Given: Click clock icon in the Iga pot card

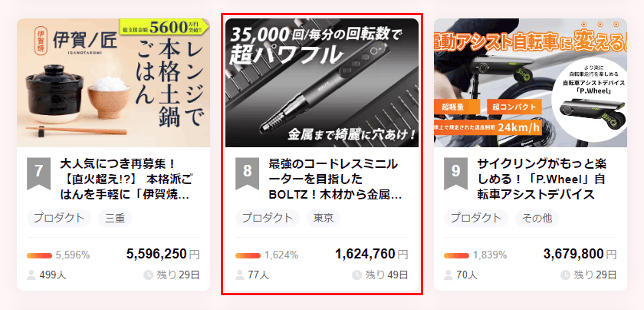Looking at the screenshot, I should click(x=148, y=275).
